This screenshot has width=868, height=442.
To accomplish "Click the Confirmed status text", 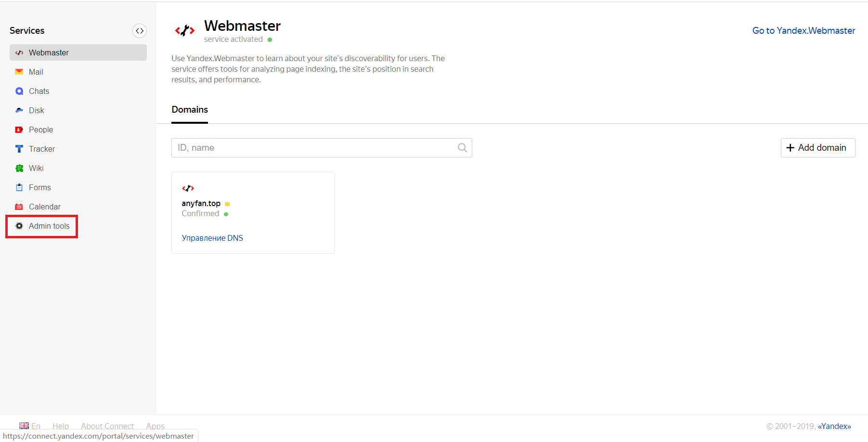I will 200,214.
